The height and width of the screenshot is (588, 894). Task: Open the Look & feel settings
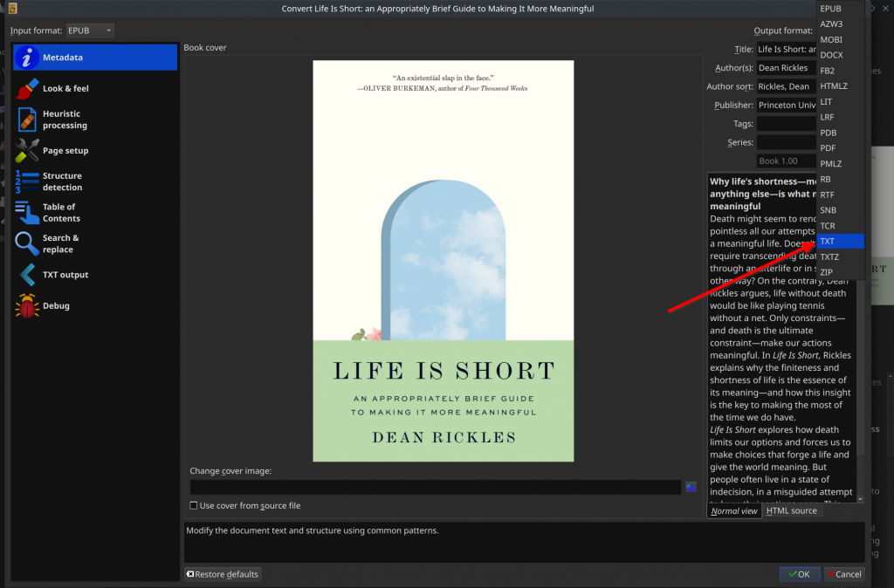click(95, 88)
